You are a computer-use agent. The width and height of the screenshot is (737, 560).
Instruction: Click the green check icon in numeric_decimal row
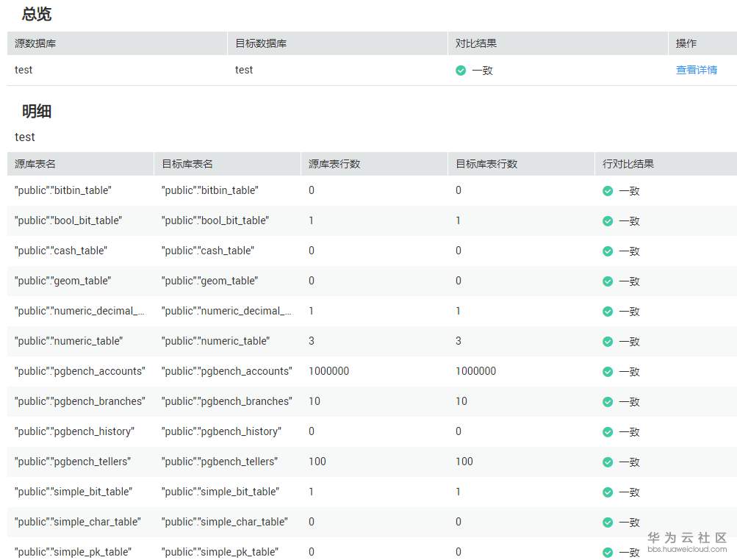pos(608,312)
